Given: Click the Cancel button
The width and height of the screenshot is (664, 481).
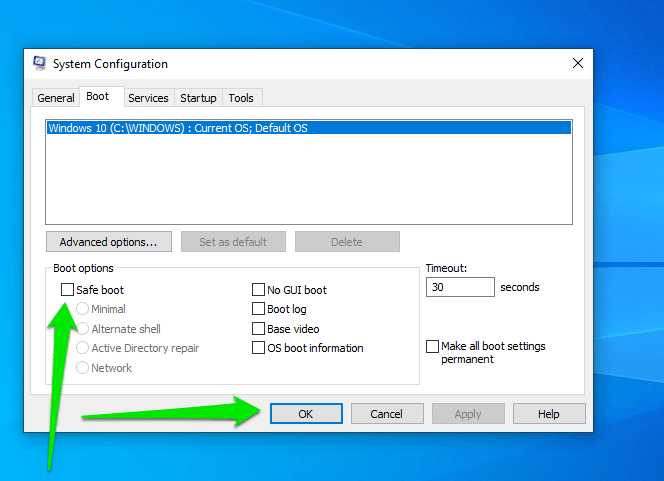Looking at the screenshot, I should [386, 414].
